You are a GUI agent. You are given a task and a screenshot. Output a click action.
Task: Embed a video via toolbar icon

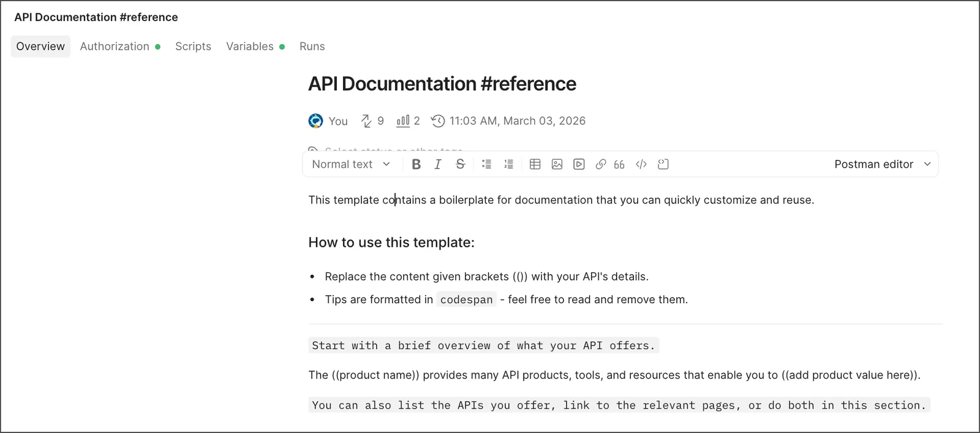579,164
